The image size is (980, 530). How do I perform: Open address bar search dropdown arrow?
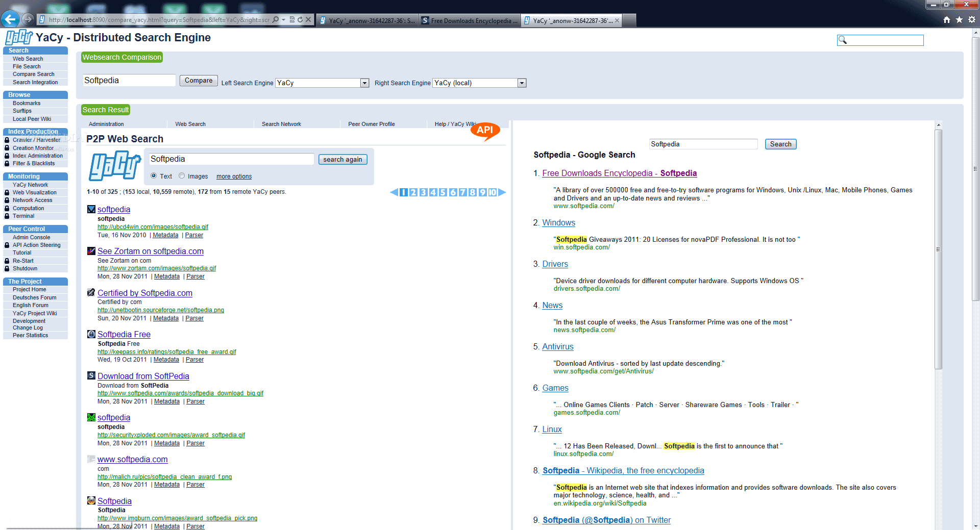(x=283, y=19)
